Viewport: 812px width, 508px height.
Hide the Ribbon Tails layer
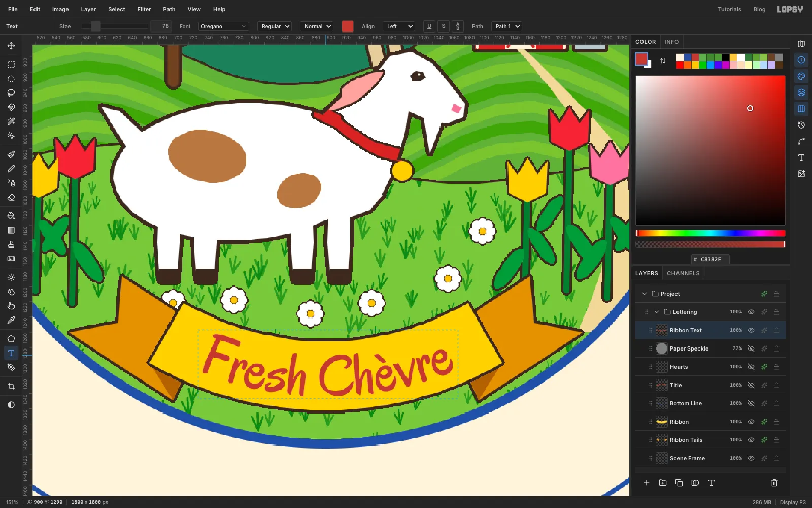(x=751, y=440)
